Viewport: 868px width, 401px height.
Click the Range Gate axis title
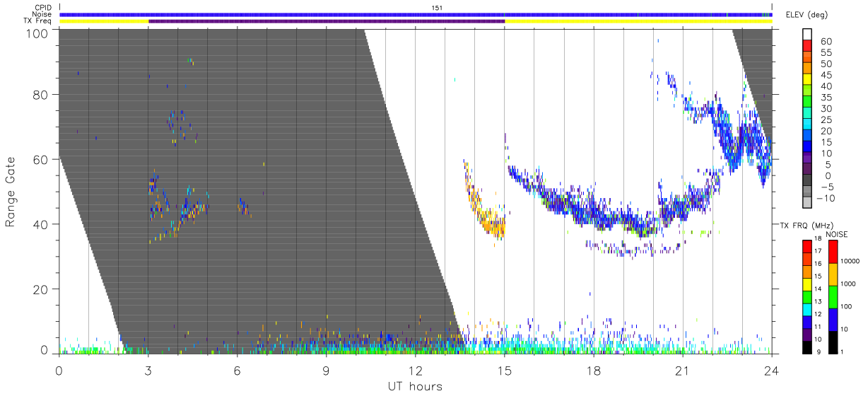(11, 192)
